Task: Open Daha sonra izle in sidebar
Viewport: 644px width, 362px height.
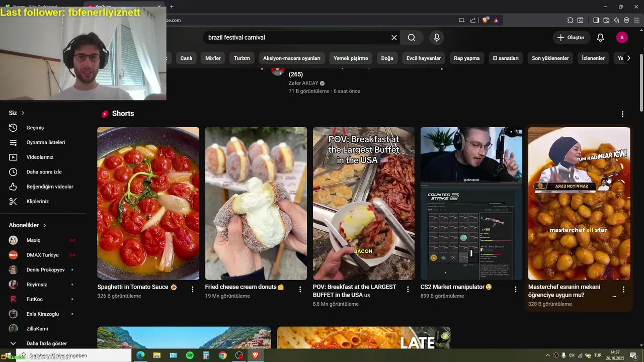Action: (x=42, y=172)
